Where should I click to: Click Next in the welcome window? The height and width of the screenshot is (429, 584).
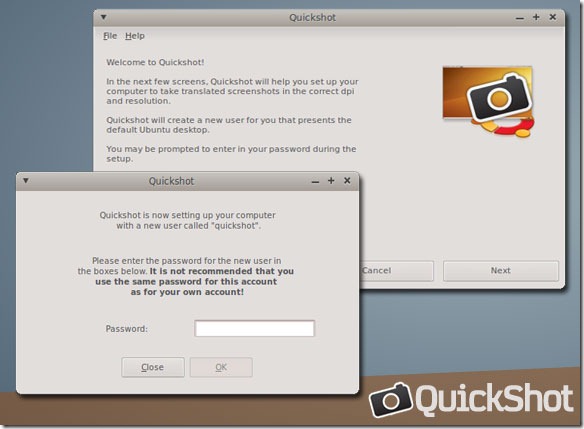click(x=501, y=271)
